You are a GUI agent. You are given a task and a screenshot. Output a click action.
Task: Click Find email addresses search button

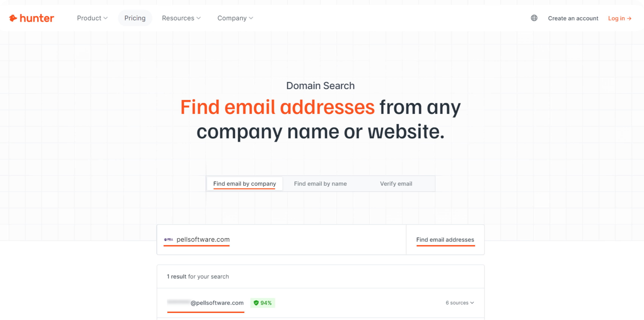[x=445, y=240]
